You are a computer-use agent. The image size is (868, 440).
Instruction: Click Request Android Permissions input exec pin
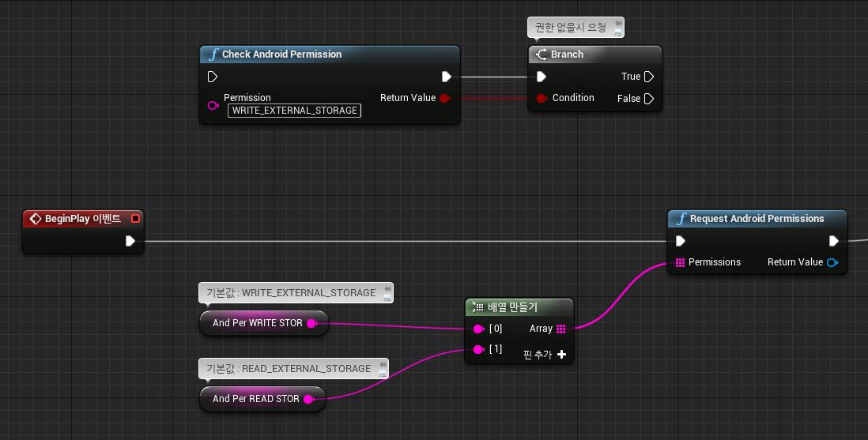point(681,241)
